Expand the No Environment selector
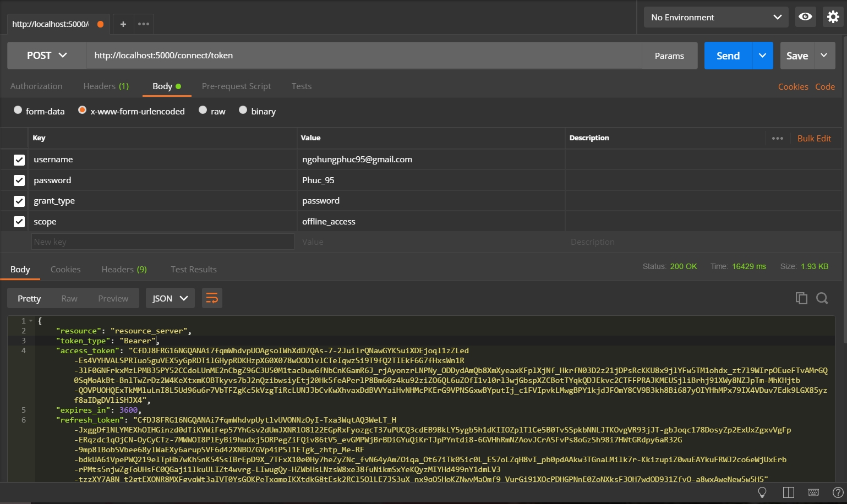Image resolution: width=847 pixels, height=504 pixels. [715, 17]
